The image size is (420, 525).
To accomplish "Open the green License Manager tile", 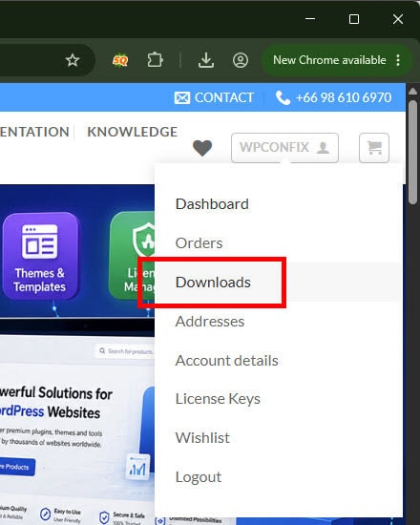I will tap(132, 256).
